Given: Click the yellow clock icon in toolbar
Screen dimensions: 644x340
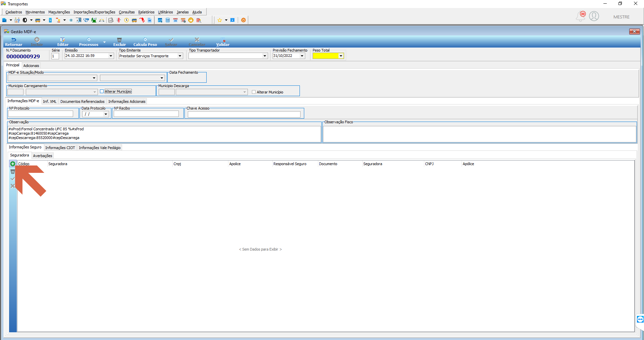Looking at the screenshot, I should click(x=126, y=20).
